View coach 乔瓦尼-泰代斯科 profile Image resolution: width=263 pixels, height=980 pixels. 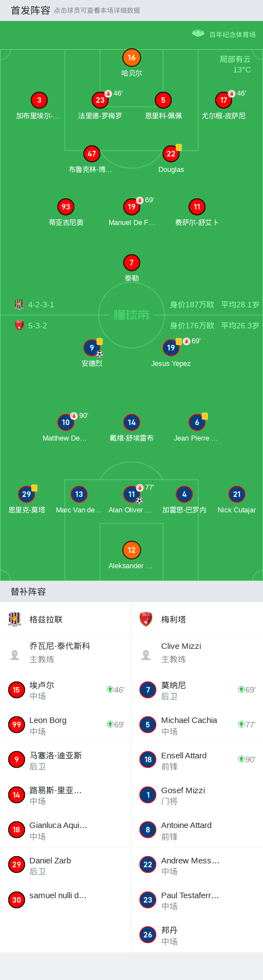click(x=65, y=653)
